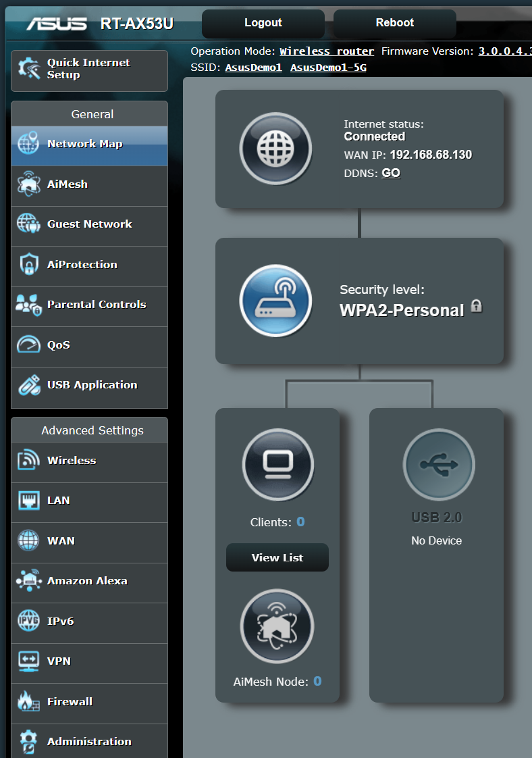The image size is (532, 758).
Task: Click the AiMesh sidebar icon
Action: pyautogui.click(x=28, y=184)
